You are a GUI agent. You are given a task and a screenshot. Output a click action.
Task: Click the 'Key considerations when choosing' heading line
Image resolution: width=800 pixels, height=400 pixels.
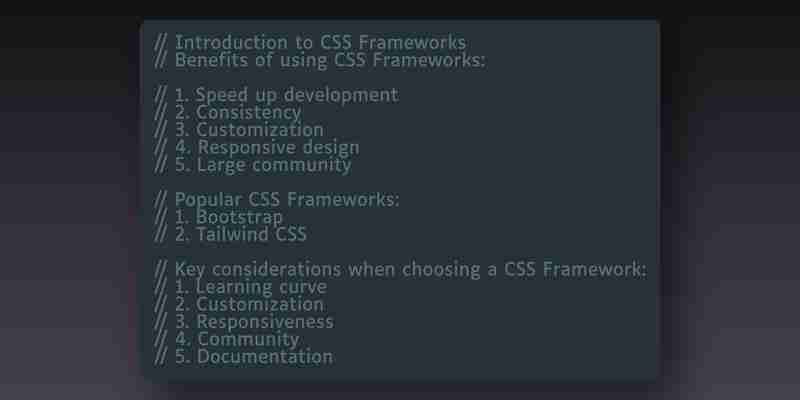pos(401,269)
